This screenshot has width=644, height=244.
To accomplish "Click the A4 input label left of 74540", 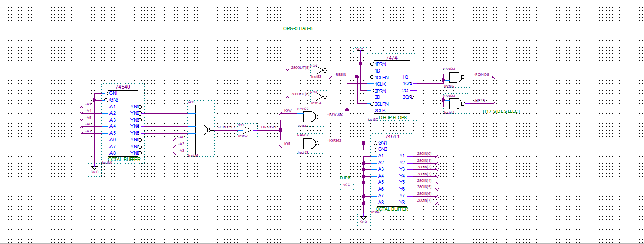I will point(89,111).
